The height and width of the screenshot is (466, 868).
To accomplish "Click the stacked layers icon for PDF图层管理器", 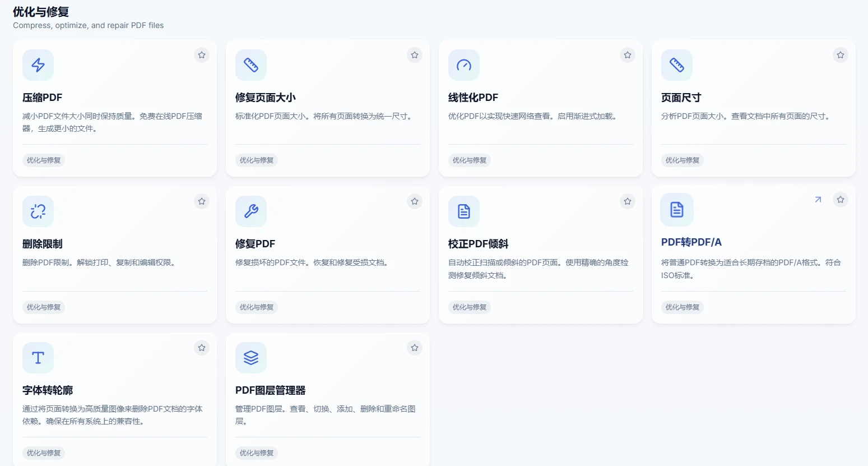I will point(250,358).
